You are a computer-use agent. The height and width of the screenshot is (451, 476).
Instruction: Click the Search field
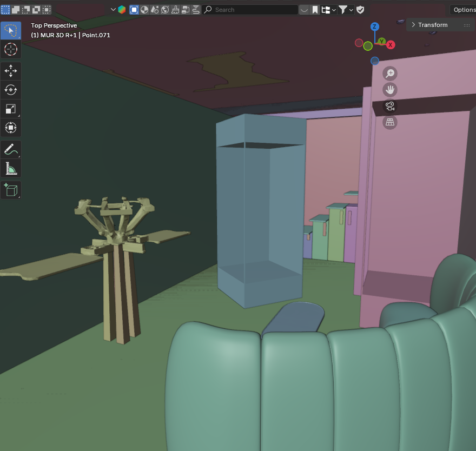[250, 10]
